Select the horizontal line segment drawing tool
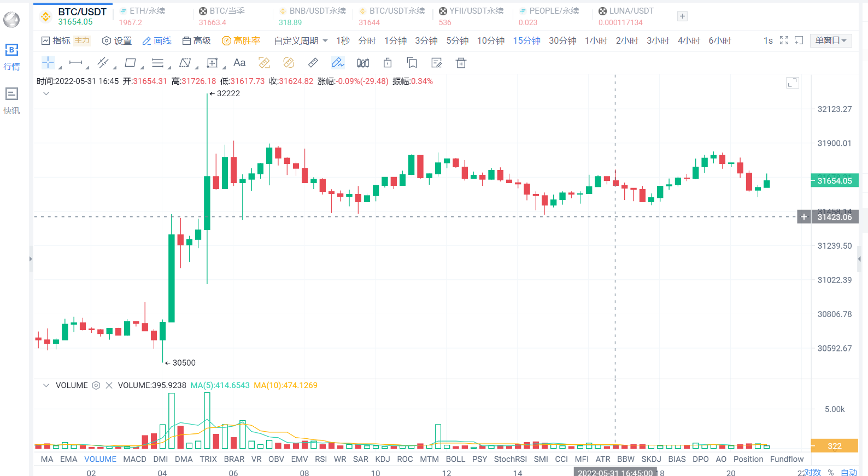Screen dimensions: 868x476 [76, 63]
